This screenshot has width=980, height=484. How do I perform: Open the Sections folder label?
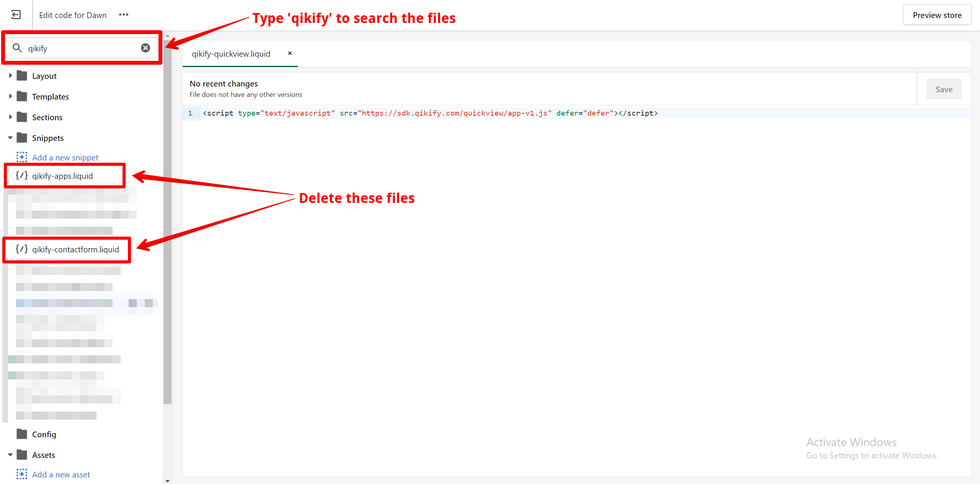(47, 117)
